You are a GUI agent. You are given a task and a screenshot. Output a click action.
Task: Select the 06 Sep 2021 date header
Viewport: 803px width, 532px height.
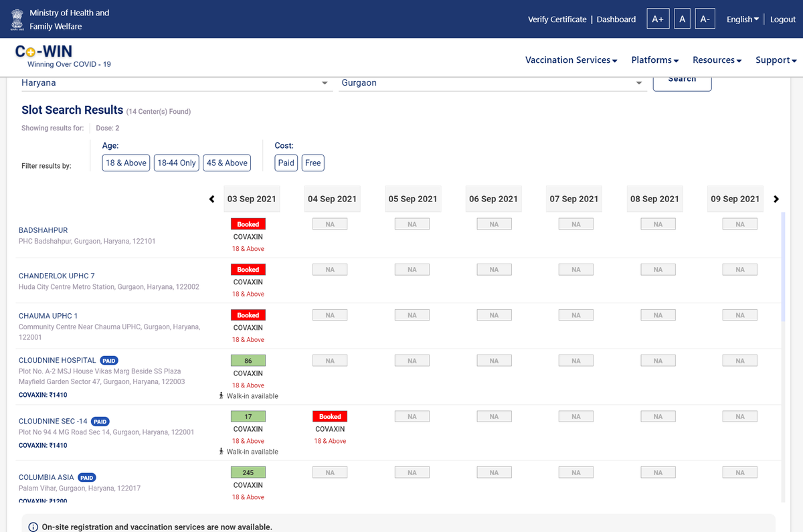pyautogui.click(x=493, y=199)
